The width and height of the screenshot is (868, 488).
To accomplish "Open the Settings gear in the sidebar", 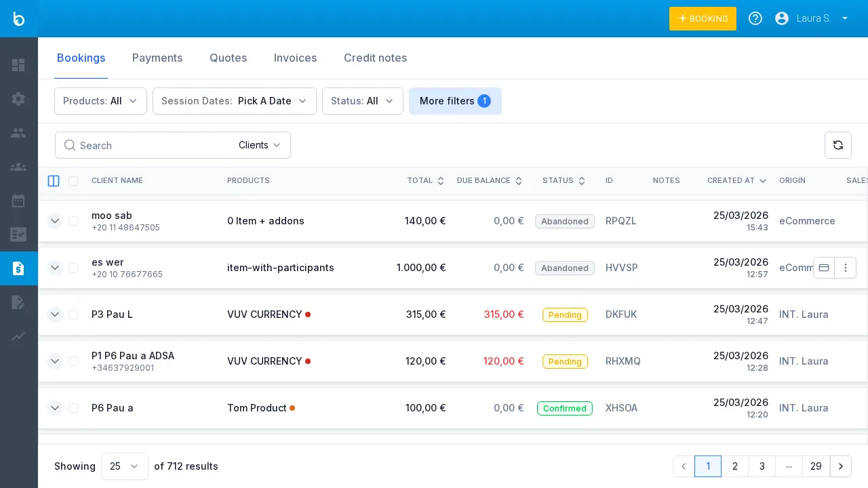I will pos(18,99).
